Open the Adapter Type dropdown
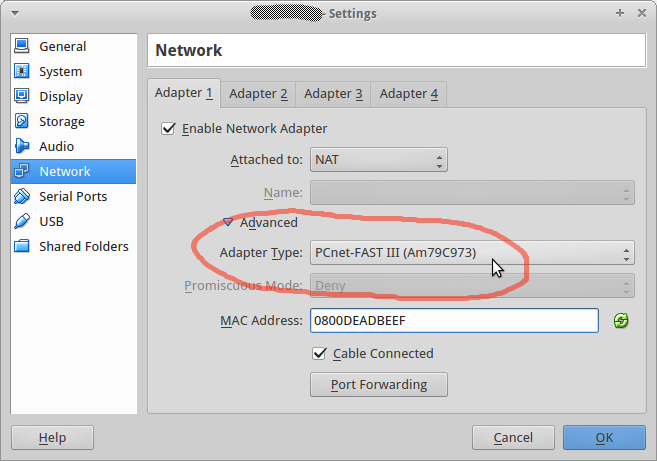The width and height of the screenshot is (657, 461). pos(472,253)
